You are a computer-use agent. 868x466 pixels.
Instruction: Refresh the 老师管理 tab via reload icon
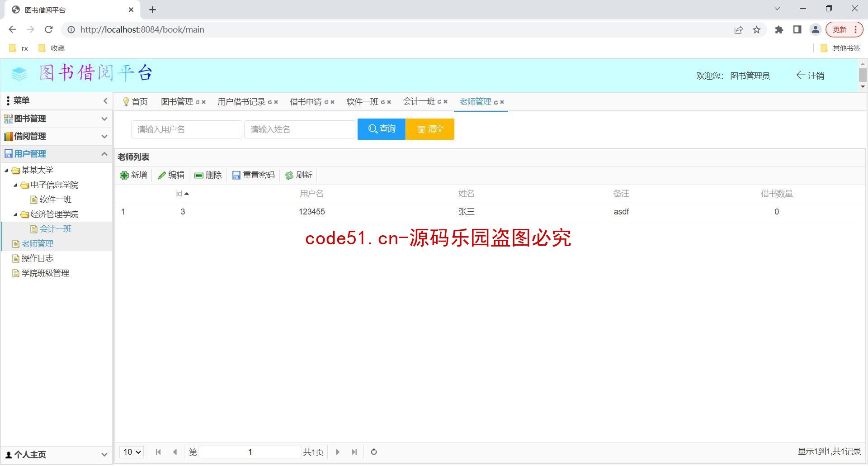tap(496, 102)
